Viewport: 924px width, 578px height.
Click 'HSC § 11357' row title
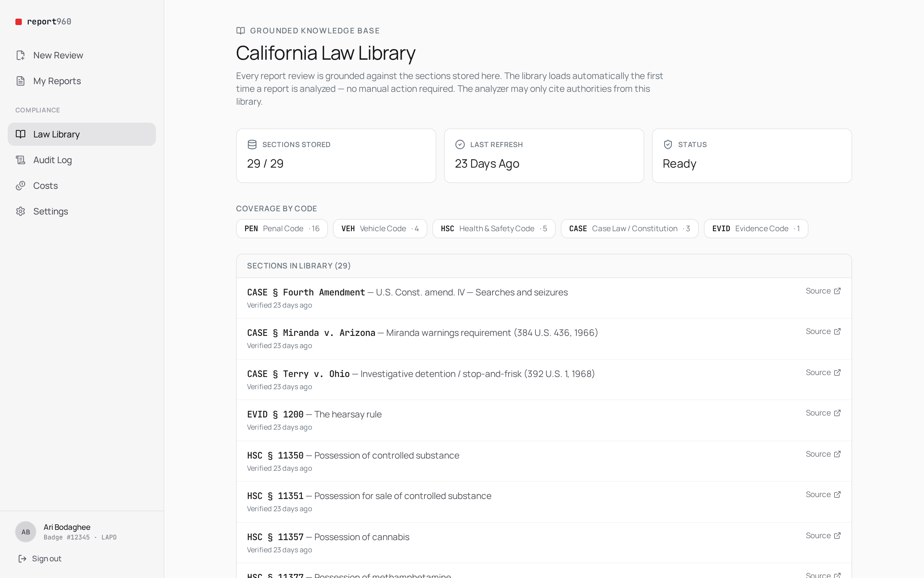click(x=275, y=537)
